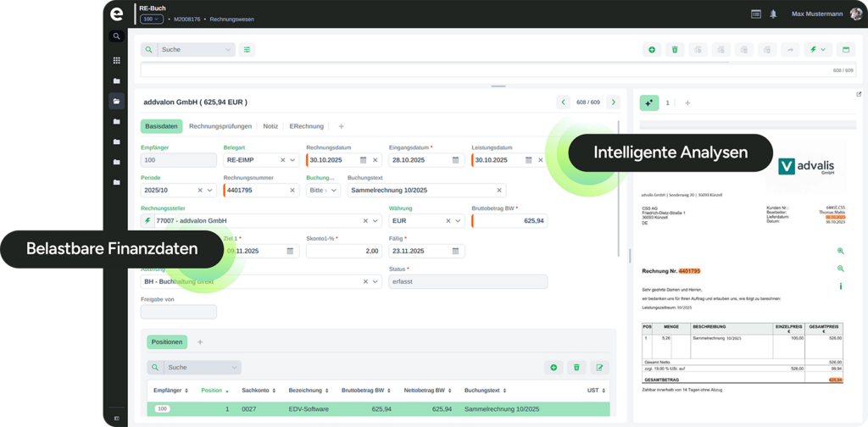
Task: Open the filter settings next to search
Action: click(247, 50)
